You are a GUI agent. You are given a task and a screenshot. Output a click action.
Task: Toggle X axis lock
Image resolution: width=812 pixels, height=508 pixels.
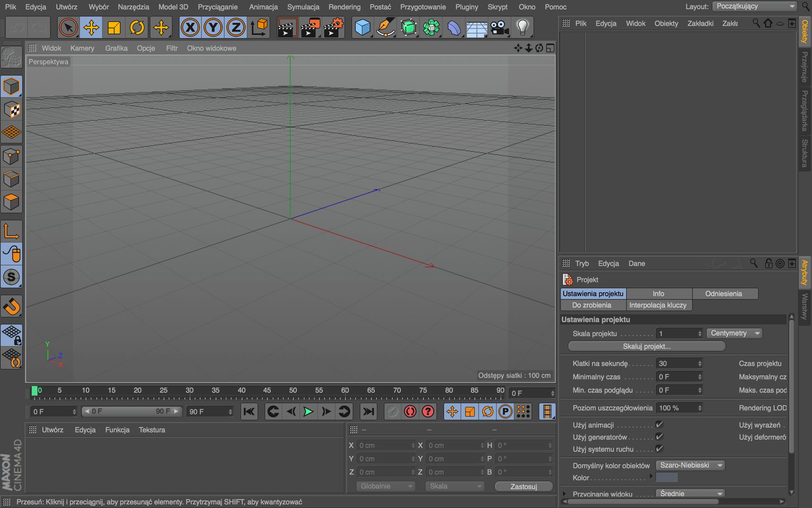pyautogui.click(x=190, y=27)
